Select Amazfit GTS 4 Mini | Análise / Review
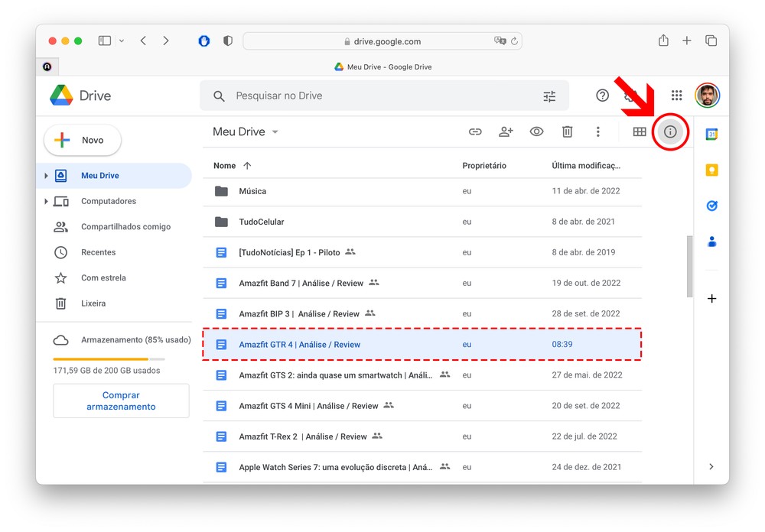The image size is (765, 532). pyautogui.click(x=422, y=406)
